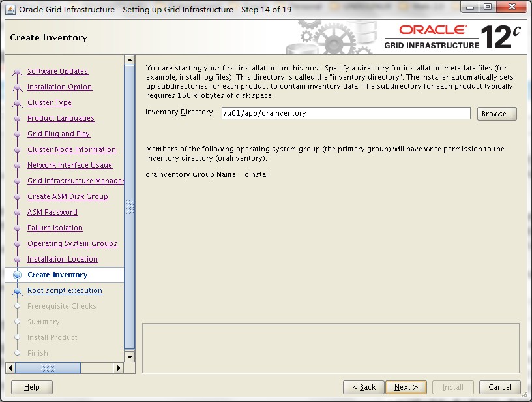Browse for an inventory directory

click(497, 114)
